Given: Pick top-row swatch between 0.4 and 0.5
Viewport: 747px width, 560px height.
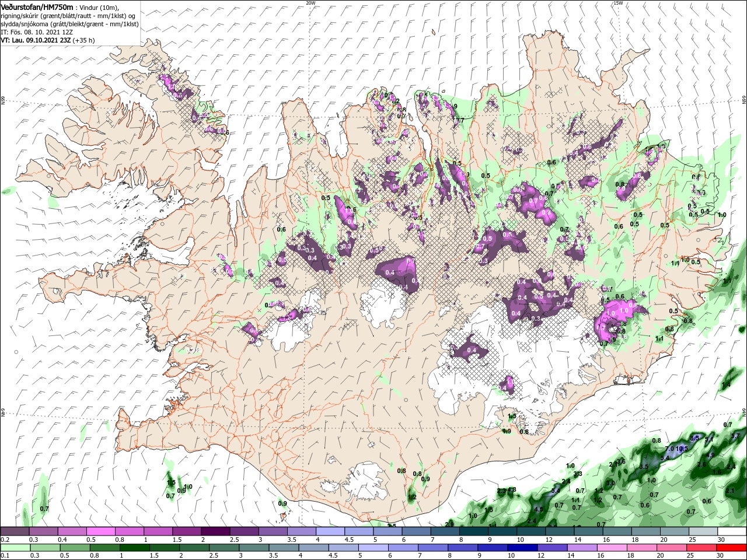Looking at the screenshot, I should pyautogui.click(x=72, y=531).
